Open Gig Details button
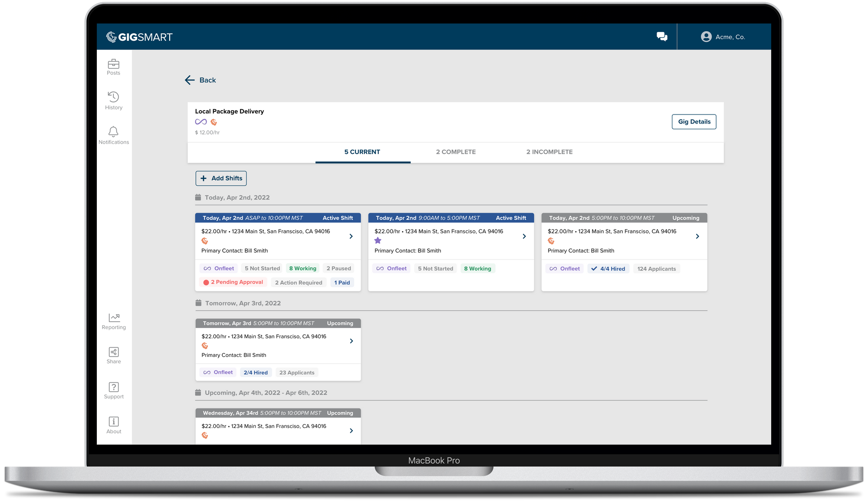Image resolution: width=868 pixels, height=503 pixels. point(694,122)
